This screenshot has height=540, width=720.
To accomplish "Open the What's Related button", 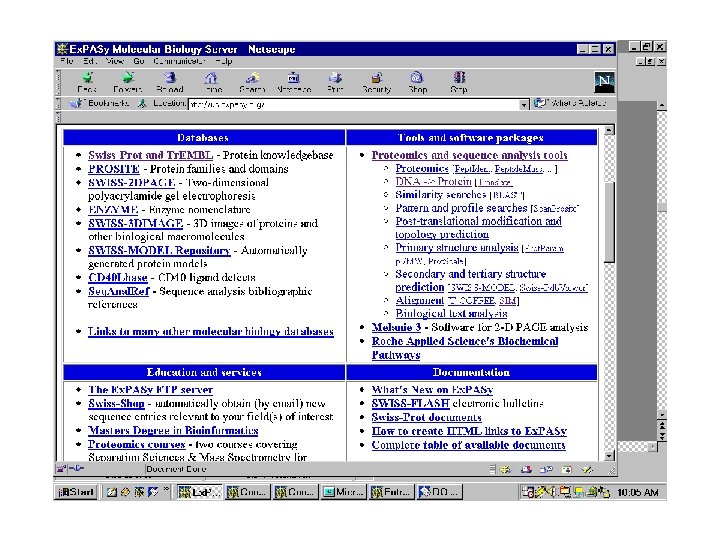I will pyautogui.click(x=570, y=103).
